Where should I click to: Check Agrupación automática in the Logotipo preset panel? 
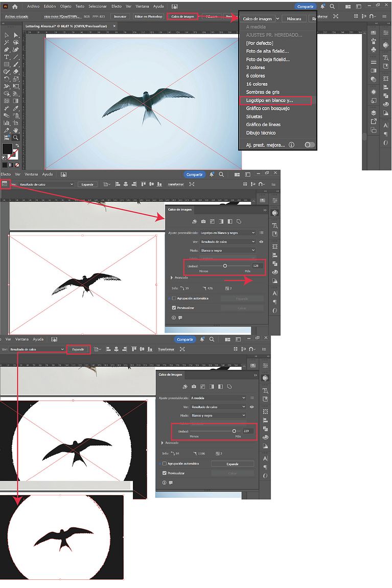coord(174,298)
